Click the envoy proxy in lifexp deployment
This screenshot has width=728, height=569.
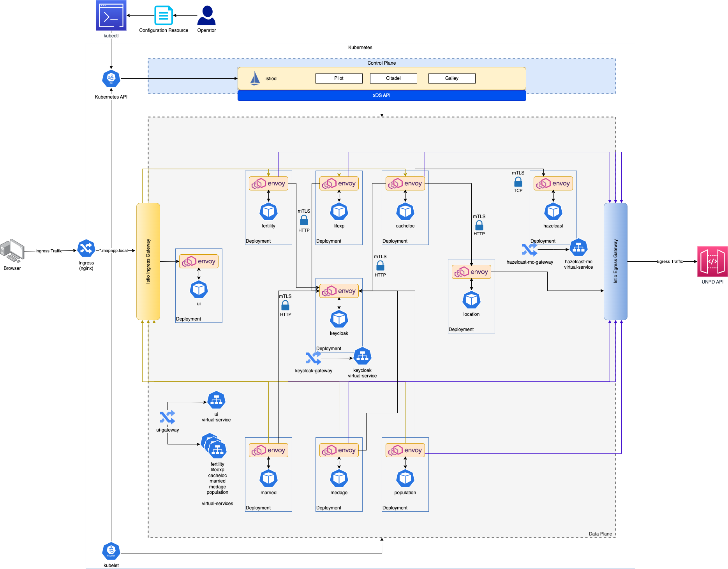tap(339, 183)
